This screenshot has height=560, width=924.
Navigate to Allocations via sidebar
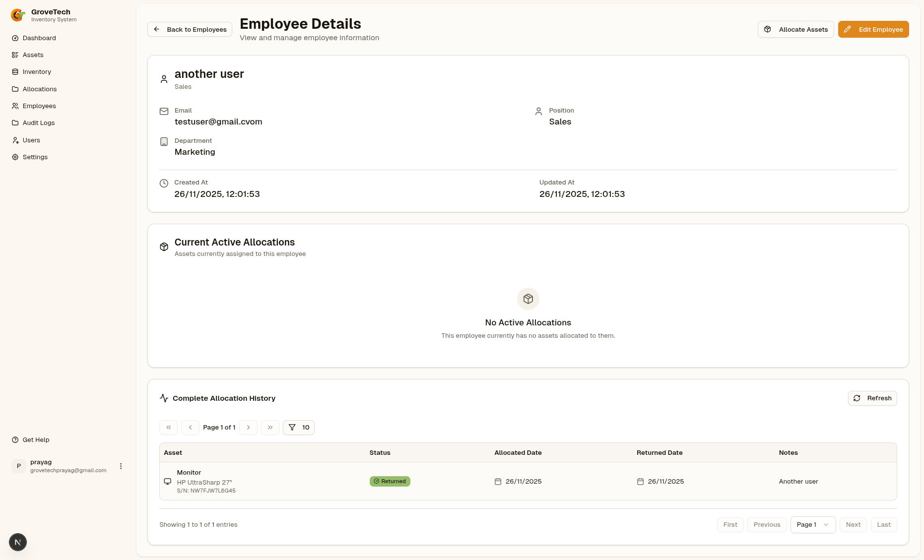click(x=40, y=89)
